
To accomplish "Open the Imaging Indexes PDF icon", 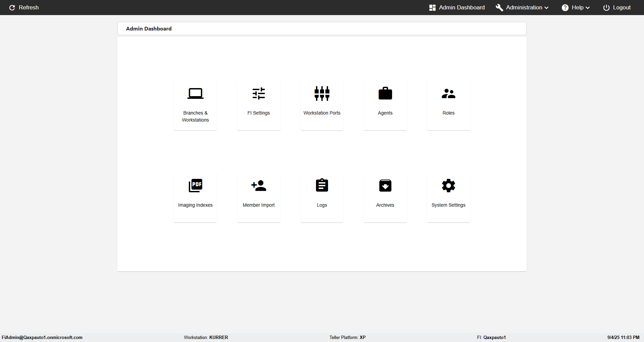I will [195, 186].
